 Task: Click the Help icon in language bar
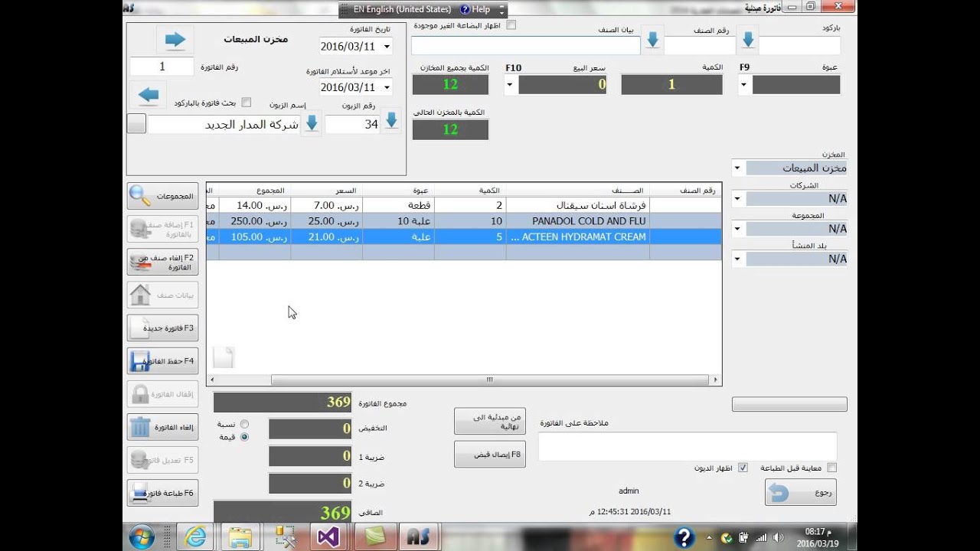click(465, 9)
